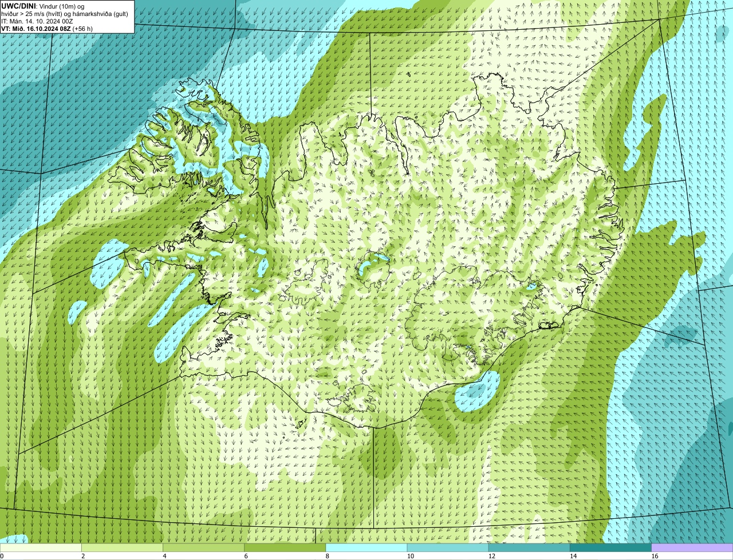Click the '0' label on the wind scale

(x=2, y=556)
